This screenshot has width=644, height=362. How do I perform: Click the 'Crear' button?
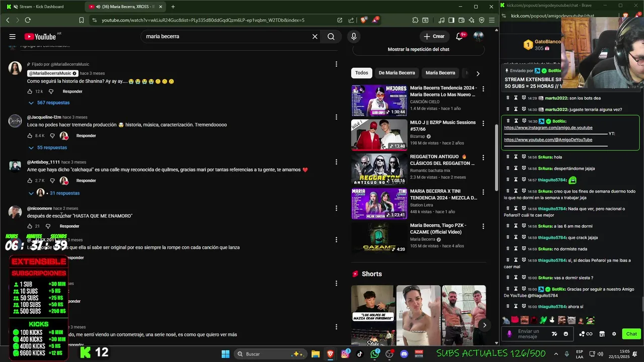tap(434, 36)
